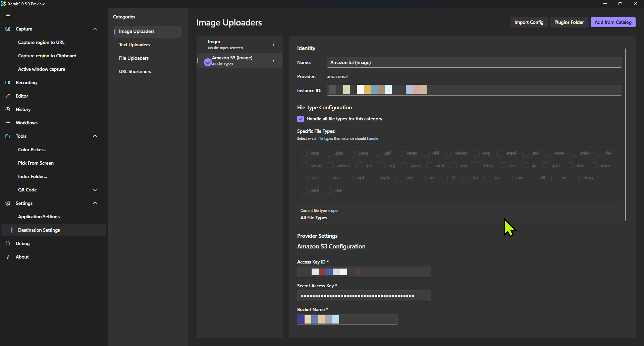Click the Secret Access Key field
Screen dimensions: 644x346
[364, 296]
